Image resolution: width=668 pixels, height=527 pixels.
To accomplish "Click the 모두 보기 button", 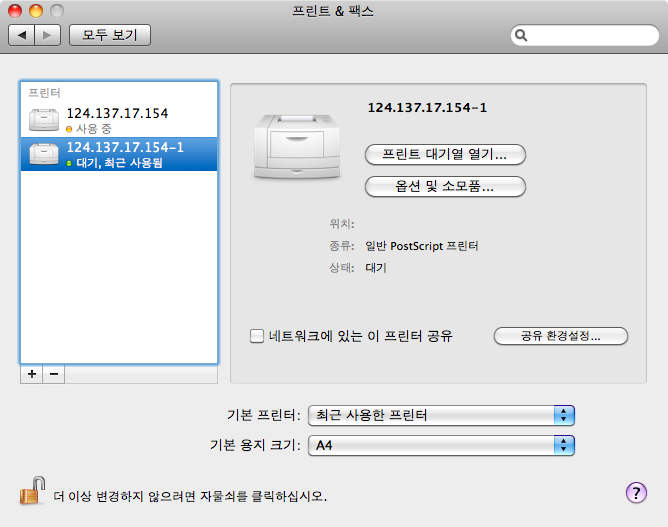I will (x=110, y=35).
